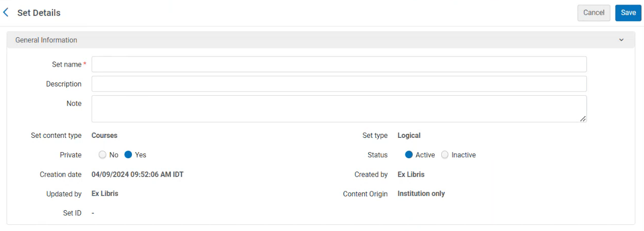Save the set details
Screen dimensions: 644x231
pos(628,13)
